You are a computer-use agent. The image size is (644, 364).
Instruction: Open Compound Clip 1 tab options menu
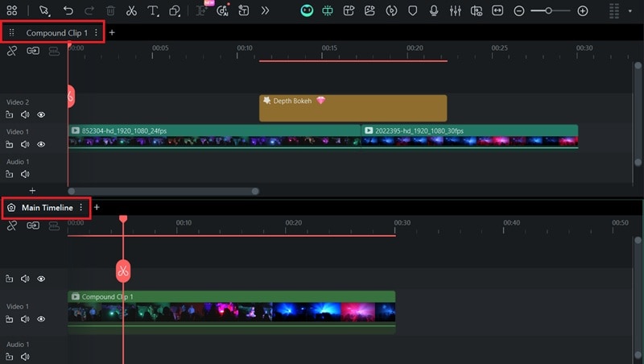pyautogui.click(x=96, y=32)
